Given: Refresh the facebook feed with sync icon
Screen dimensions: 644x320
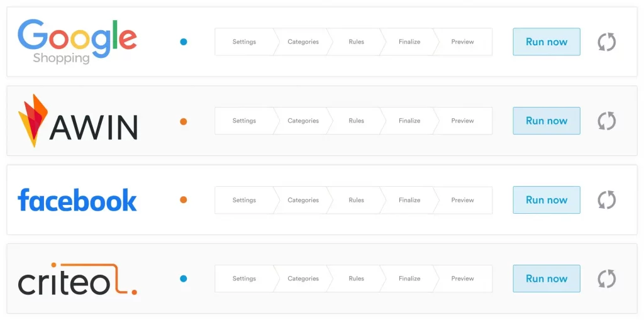Looking at the screenshot, I should (x=607, y=200).
